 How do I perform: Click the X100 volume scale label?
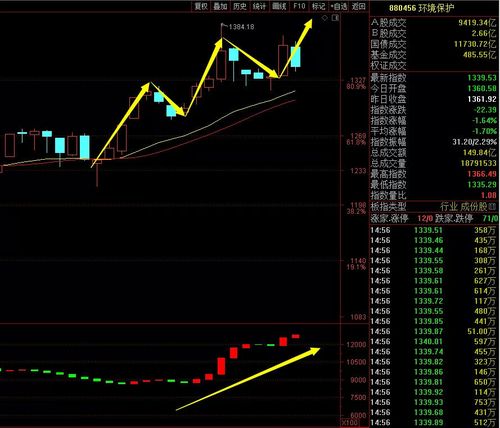point(351,423)
